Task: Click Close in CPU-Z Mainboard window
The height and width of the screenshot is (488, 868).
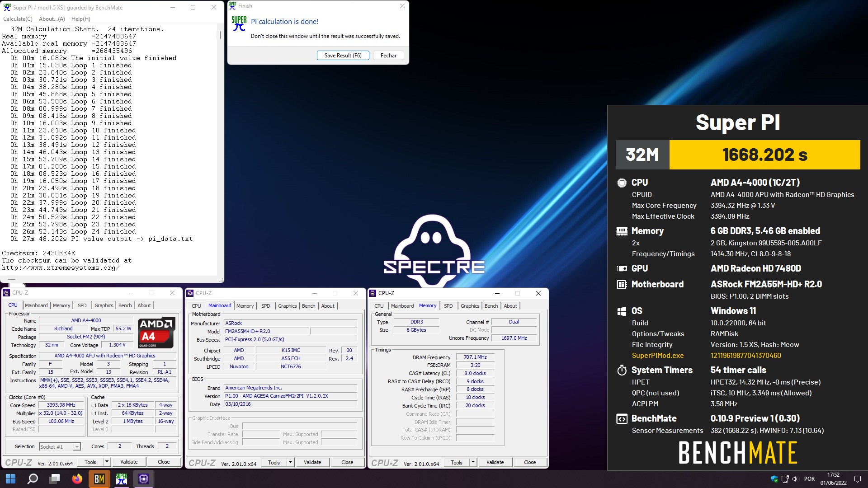Action: (347, 462)
